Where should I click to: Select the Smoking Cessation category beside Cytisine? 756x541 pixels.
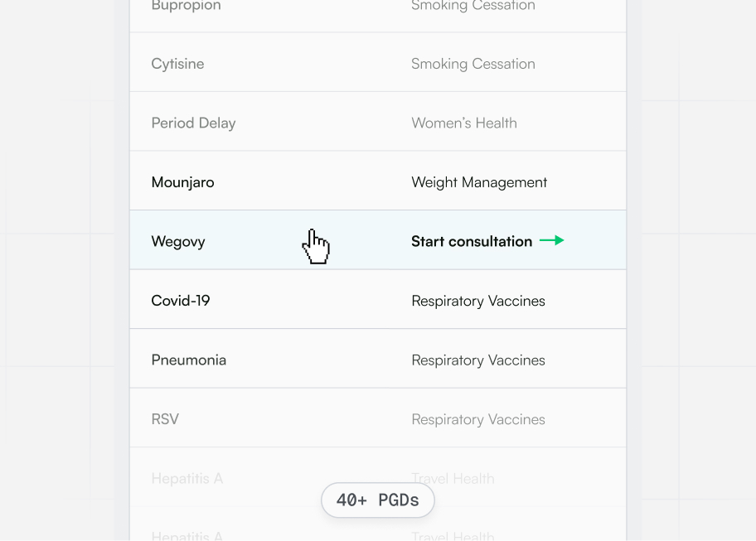[x=473, y=64]
